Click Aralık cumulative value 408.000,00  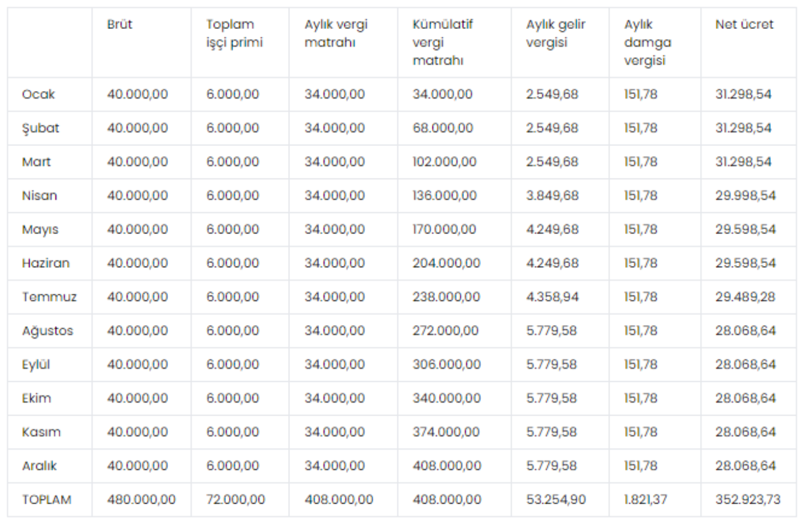coord(447,465)
